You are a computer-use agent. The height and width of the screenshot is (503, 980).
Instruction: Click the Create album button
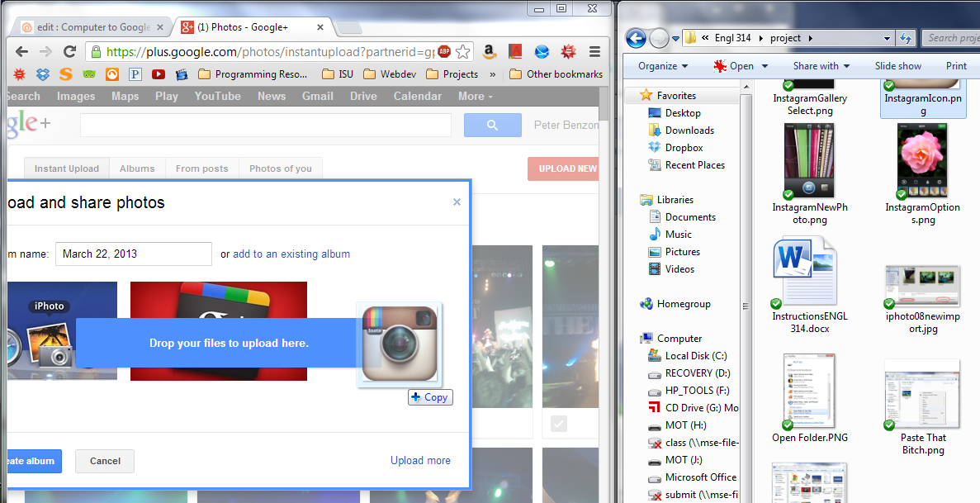(35, 461)
